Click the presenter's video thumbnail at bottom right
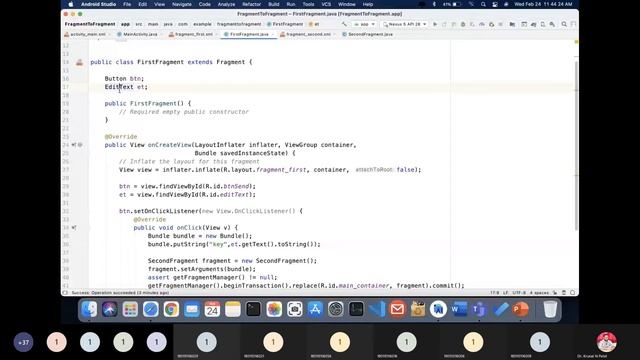The image size is (640, 360). 607,342
